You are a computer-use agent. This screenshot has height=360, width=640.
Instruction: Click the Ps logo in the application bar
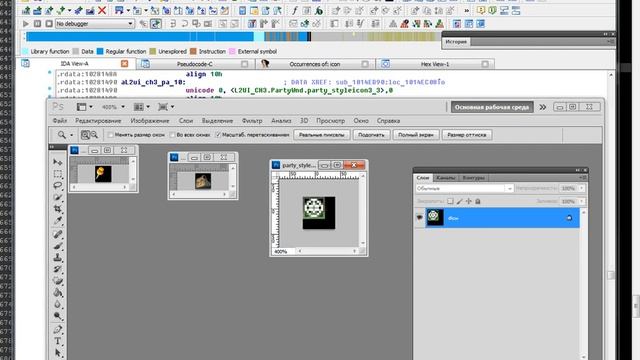click(x=58, y=107)
